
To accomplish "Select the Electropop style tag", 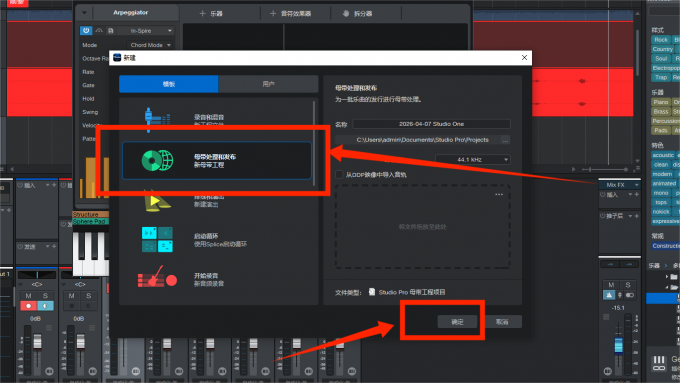I will pyautogui.click(x=666, y=68).
